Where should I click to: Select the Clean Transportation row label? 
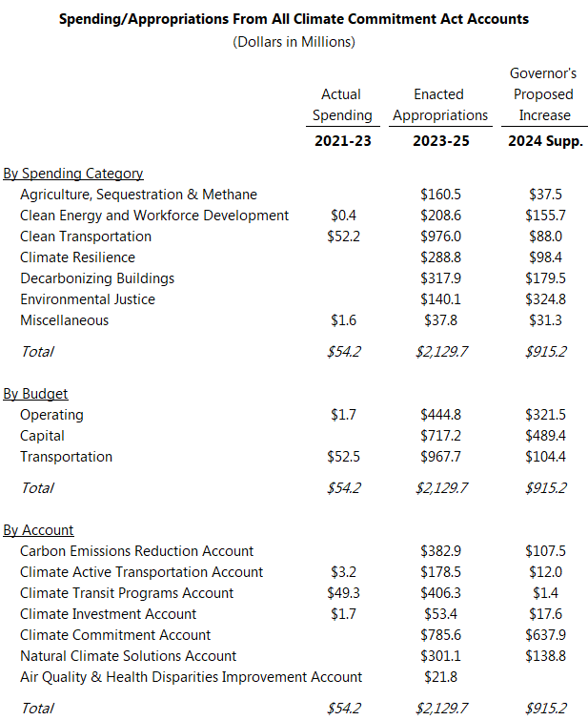click(86, 237)
